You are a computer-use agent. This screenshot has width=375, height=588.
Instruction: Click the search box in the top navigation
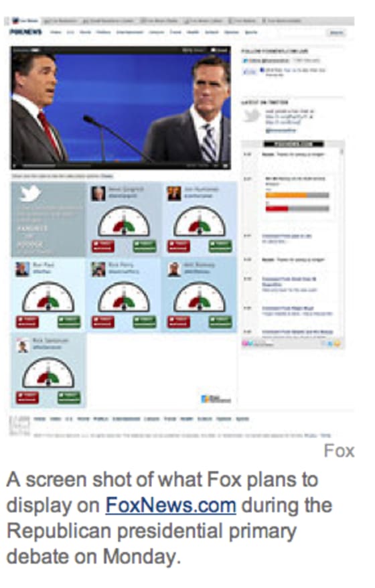coord(335,33)
